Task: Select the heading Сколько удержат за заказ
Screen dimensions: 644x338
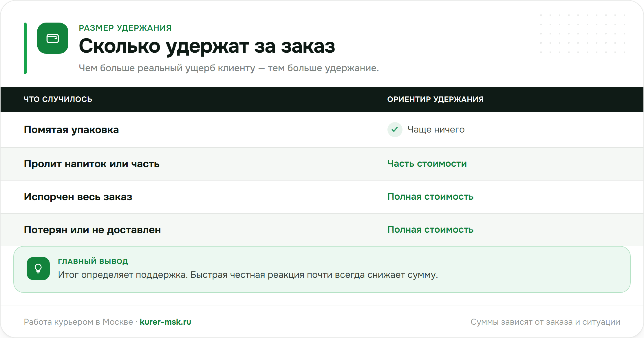Action: (207, 46)
